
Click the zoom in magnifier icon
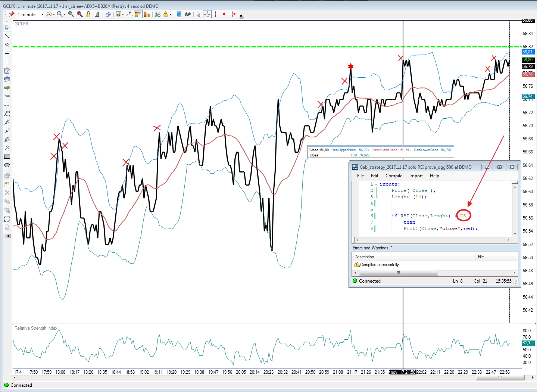(71, 14)
